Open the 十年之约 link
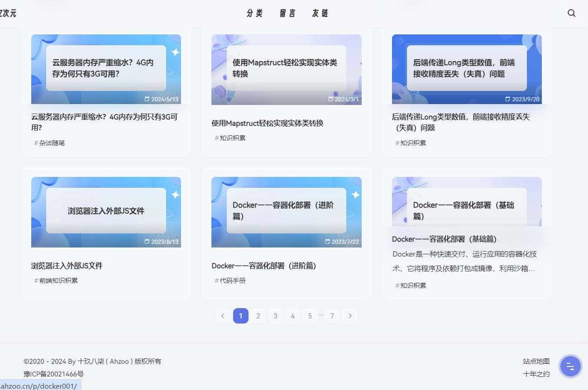 tap(536, 374)
